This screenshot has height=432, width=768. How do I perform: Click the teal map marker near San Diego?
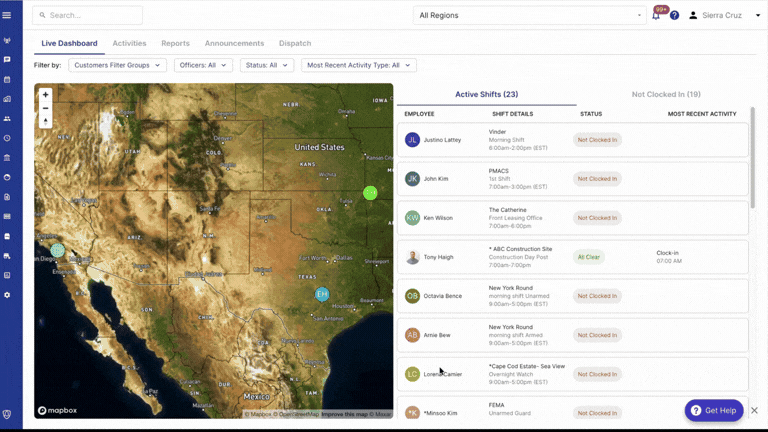coord(57,250)
